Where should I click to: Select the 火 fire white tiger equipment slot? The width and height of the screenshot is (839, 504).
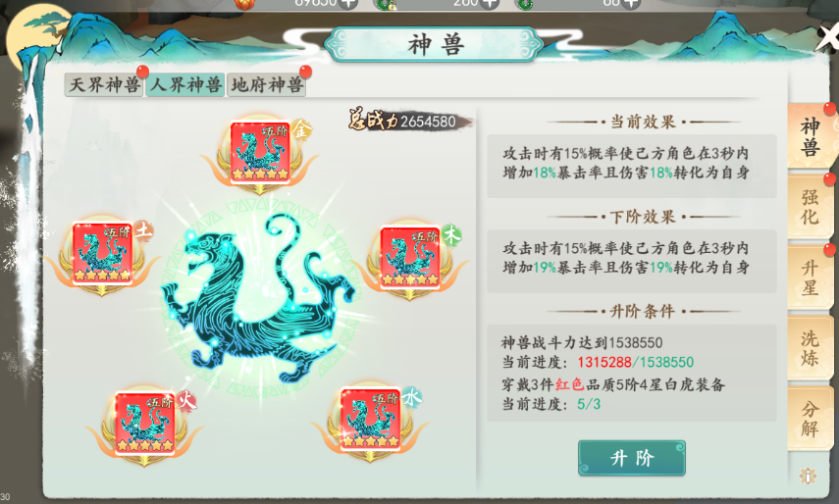(145, 423)
